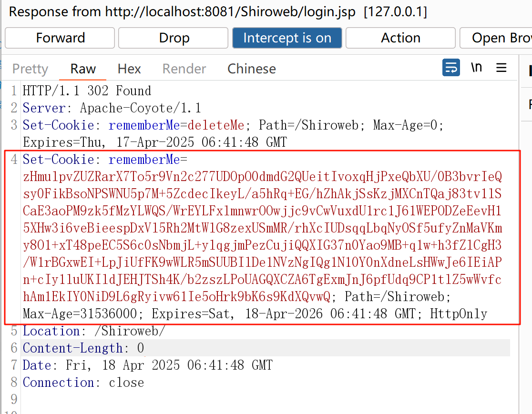Image resolution: width=532 pixels, height=414 pixels.
Task: Switch to the Chinese tab
Action: click(251, 69)
